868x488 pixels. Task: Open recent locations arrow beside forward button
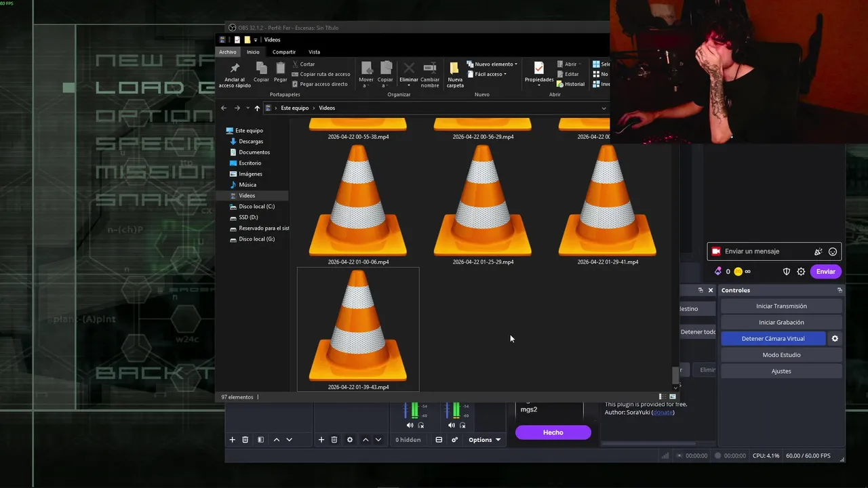tap(248, 108)
